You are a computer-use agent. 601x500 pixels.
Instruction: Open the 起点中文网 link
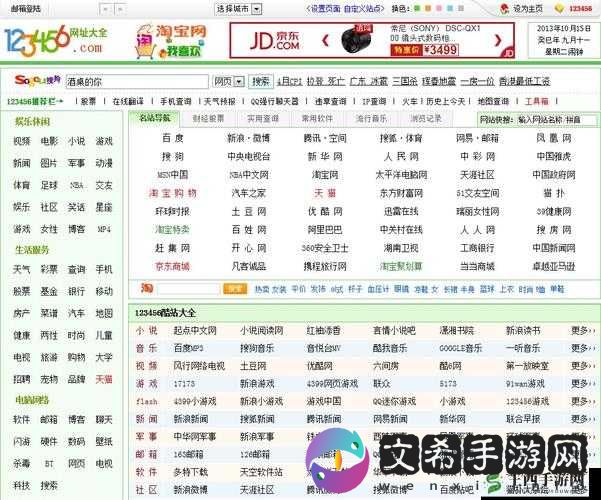pyautogui.click(x=195, y=330)
